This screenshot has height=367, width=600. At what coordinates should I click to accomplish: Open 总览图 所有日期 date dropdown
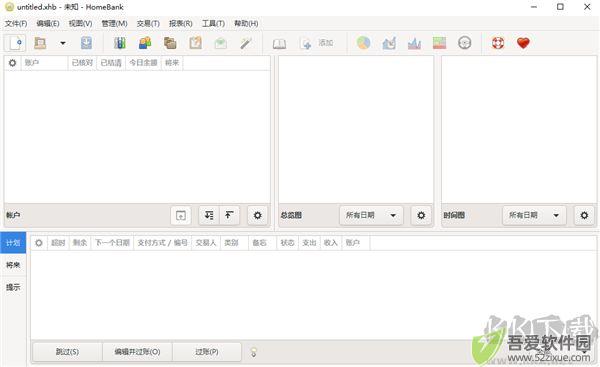371,215
